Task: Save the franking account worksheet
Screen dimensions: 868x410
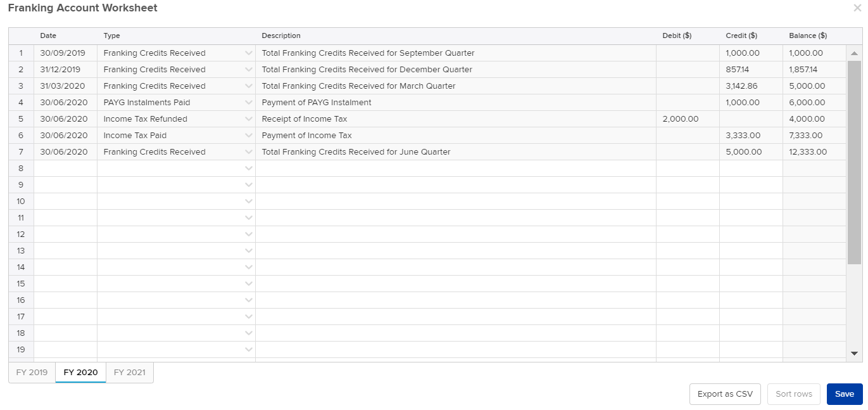Action: point(845,394)
